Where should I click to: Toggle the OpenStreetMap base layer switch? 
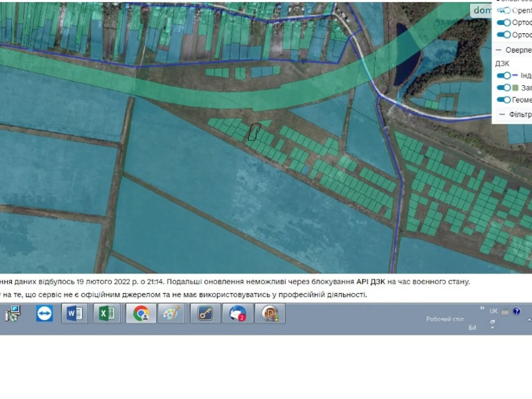coord(504,11)
